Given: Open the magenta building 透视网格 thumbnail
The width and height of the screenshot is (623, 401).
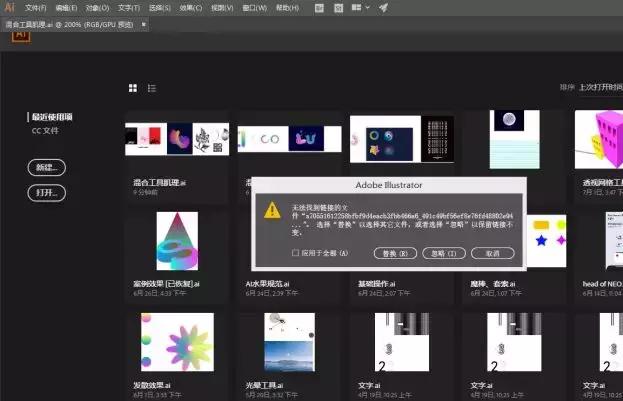Looking at the screenshot, I should [x=599, y=139].
